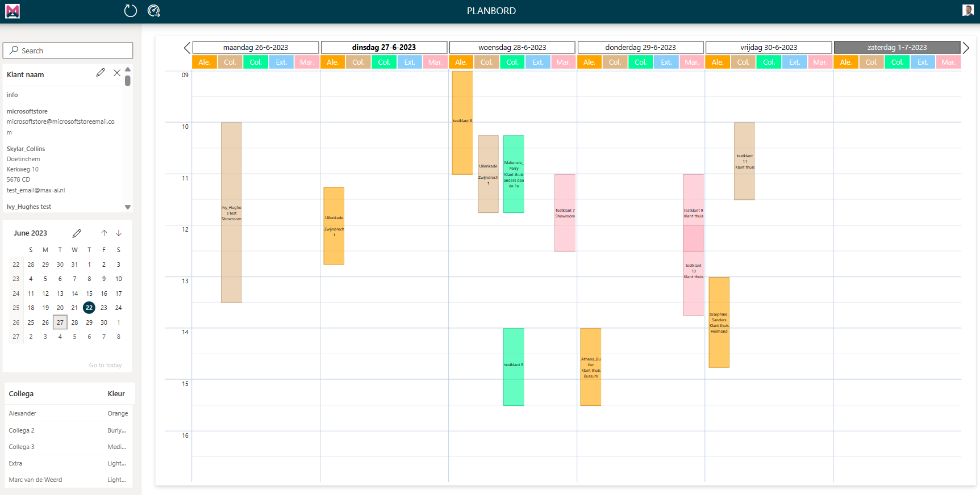Click the pencil edit icon beside Klant naam
This screenshot has width=980, height=495.
coord(101,73)
